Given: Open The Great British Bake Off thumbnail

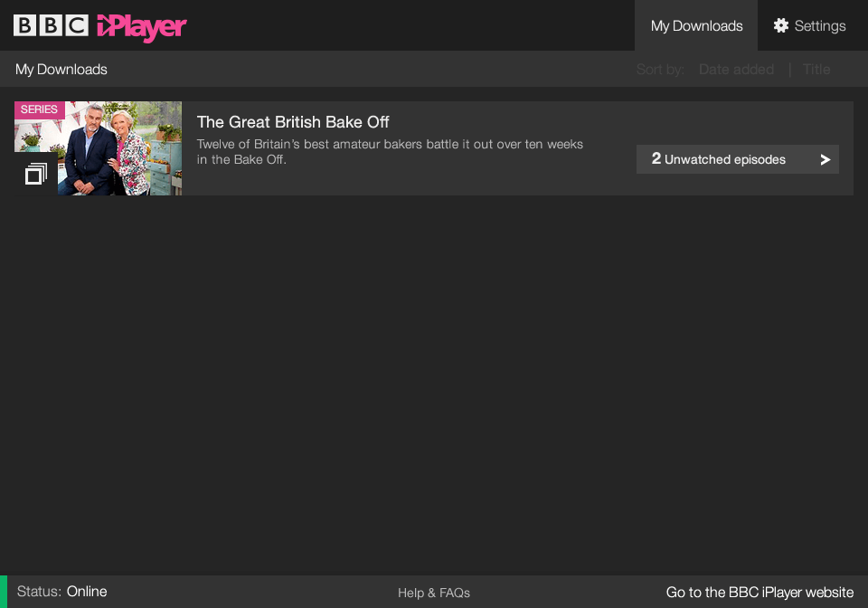Looking at the screenshot, I should pos(98,148).
